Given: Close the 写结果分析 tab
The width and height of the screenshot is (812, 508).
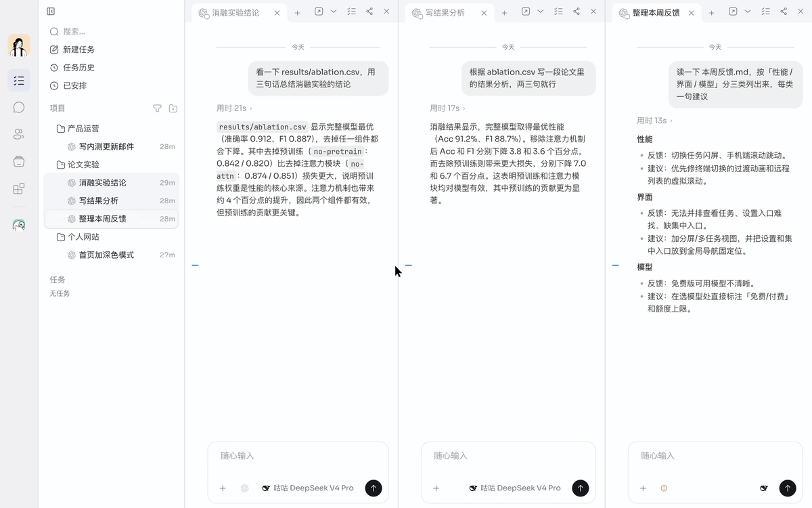Looking at the screenshot, I should 484,13.
